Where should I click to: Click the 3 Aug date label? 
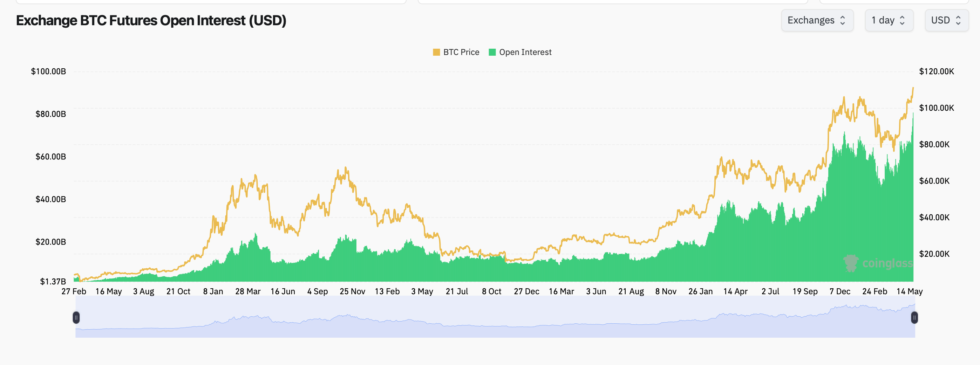(x=143, y=291)
